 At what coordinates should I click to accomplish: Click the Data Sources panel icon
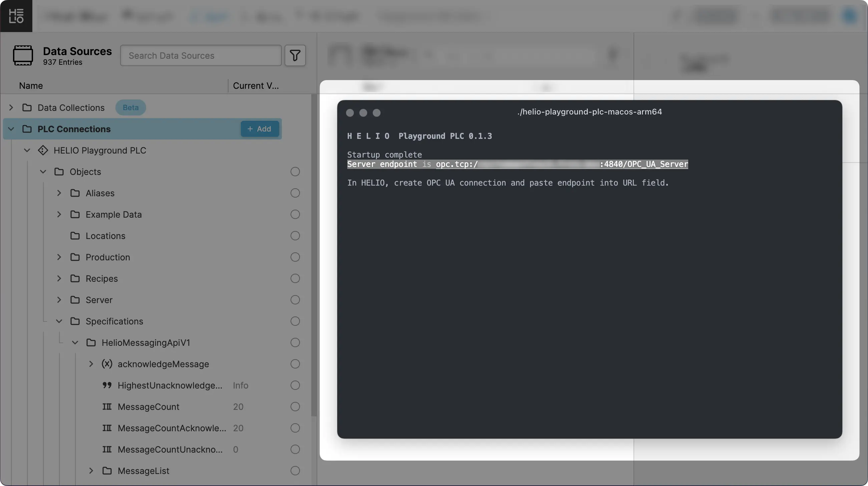pyautogui.click(x=23, y=55)
